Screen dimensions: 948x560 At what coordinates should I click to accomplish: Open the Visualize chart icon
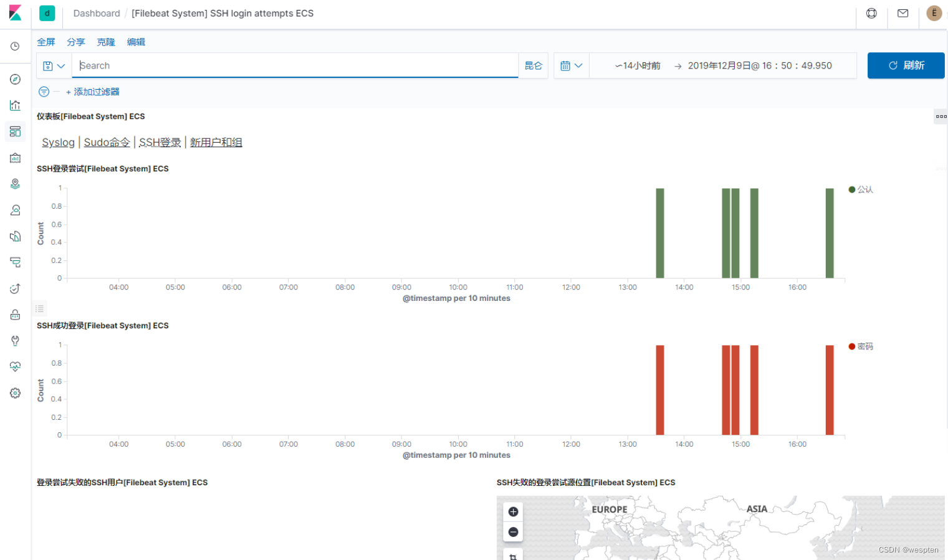pos(15,105)
